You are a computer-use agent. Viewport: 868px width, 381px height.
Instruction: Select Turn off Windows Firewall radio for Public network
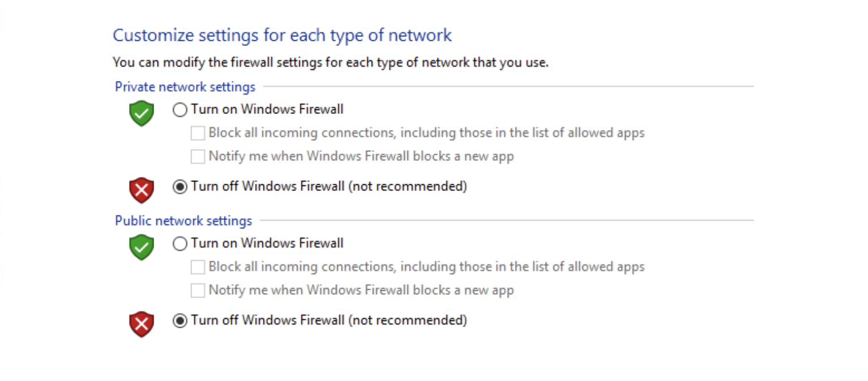180,321
